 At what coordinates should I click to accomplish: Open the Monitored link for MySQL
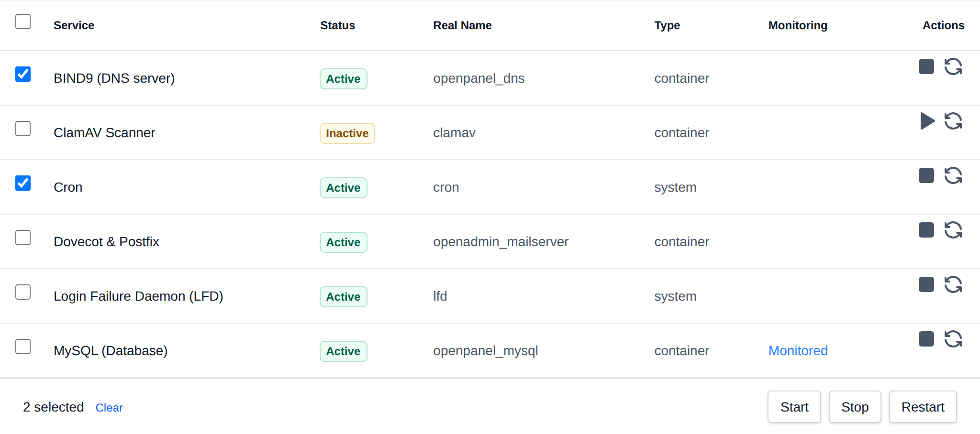798,351
